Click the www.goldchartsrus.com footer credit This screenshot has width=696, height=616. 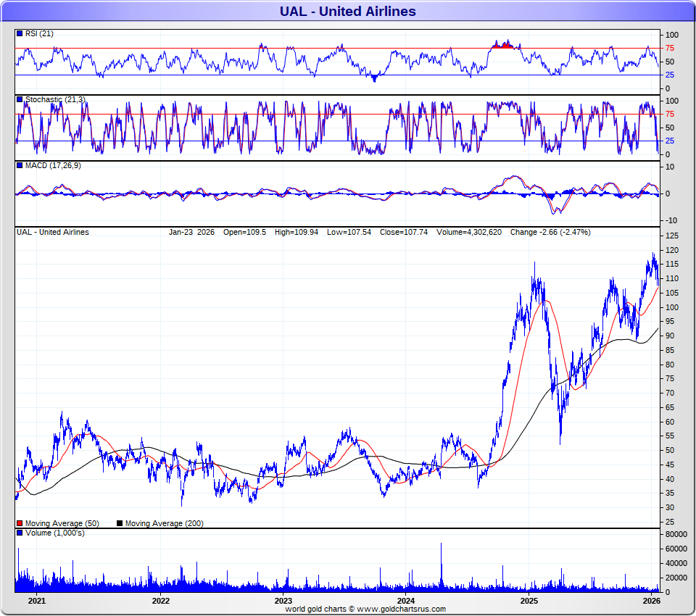tap(401, 609)
